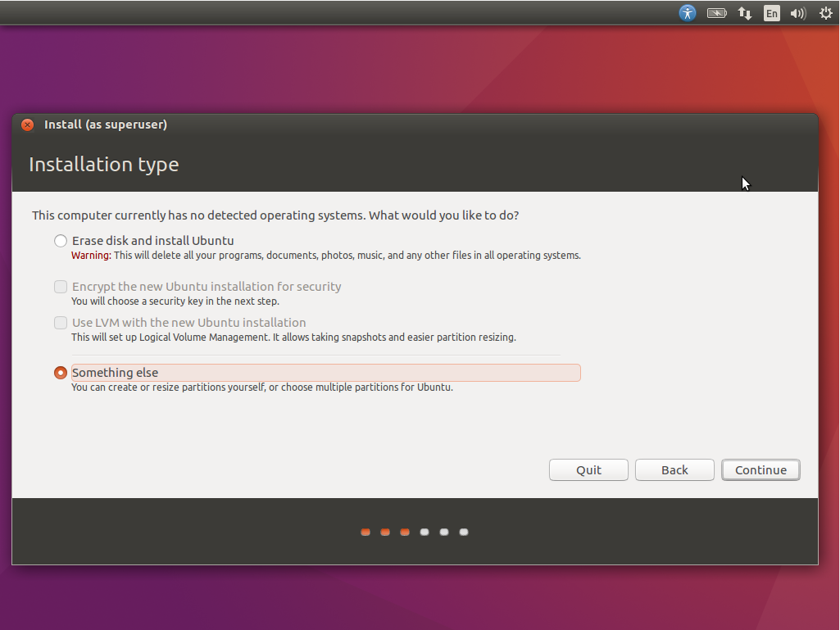Click the sound volume icon

click(x=797, y=13)
